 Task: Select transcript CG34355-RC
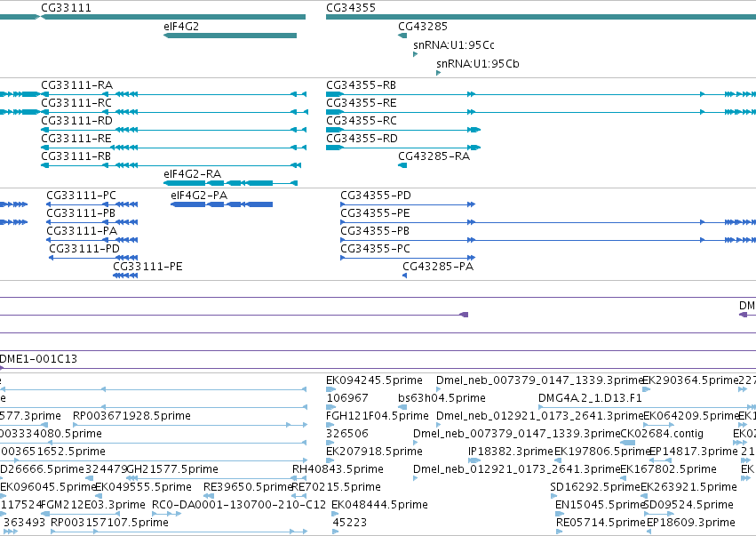(x=403, y=130)
